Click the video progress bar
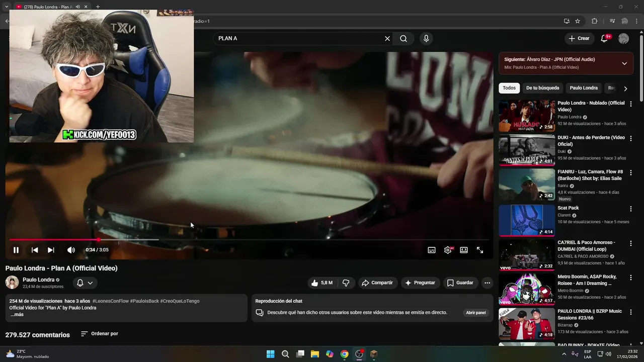 point(249,240)
